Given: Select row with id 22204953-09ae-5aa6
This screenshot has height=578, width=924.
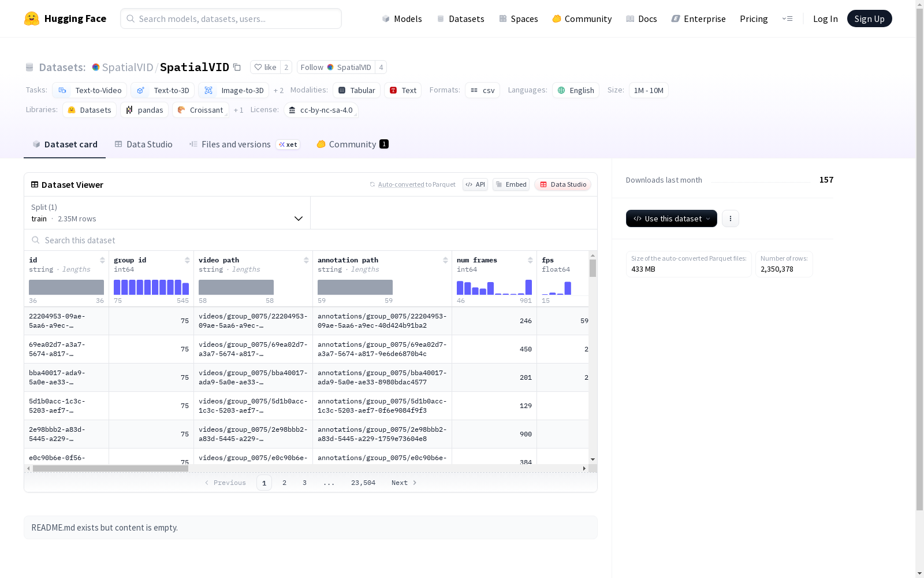Looking at the screenshot, I should coord(306,321).
